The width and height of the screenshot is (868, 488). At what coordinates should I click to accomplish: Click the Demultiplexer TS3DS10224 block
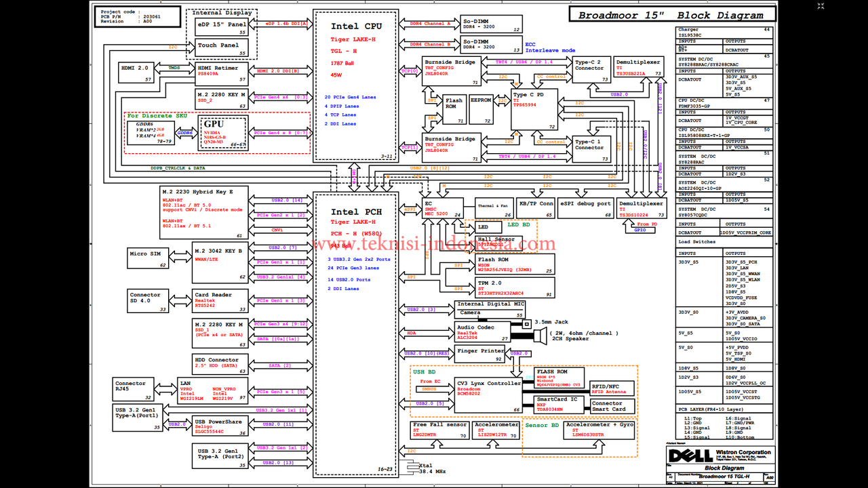(x=642, y=209)
